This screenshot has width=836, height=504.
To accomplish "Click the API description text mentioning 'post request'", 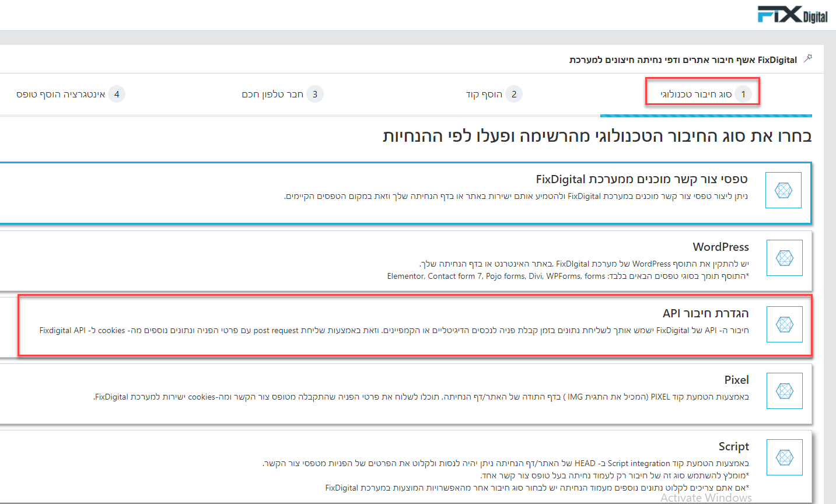I will (394, 330).
